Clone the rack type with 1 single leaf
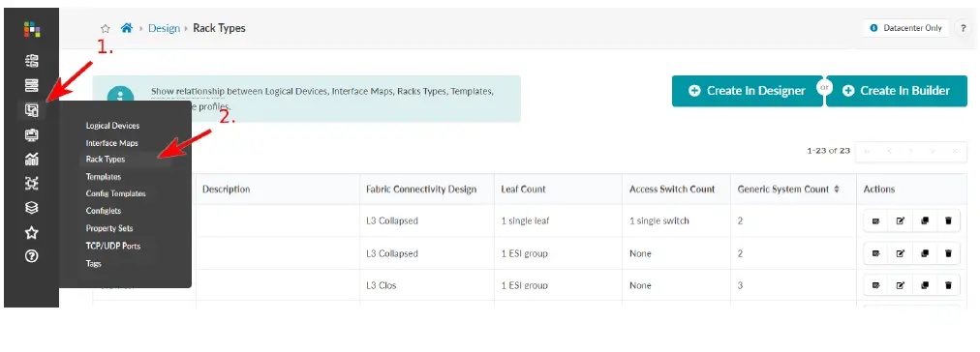The height and width of the screenshot is (352, 980). click(925, 220)
